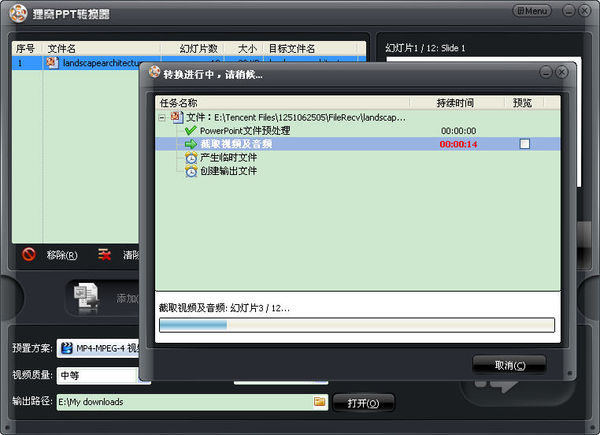This screenshot has height=435, width=600.
Task: Select the 截取视频及音频 task row
Action: point(358,144)
